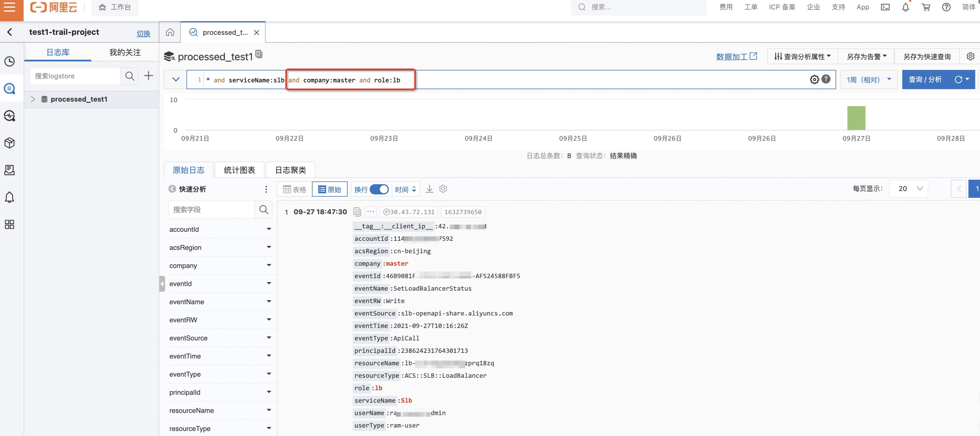Open the 1周(相对) time range dropdown
The image size is (980, 436).
[869, 80]
